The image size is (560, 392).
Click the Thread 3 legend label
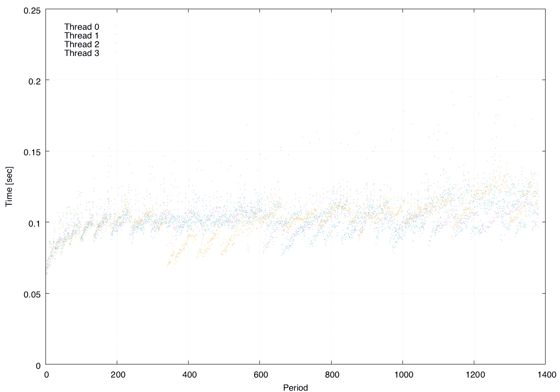tap(82, 53)
